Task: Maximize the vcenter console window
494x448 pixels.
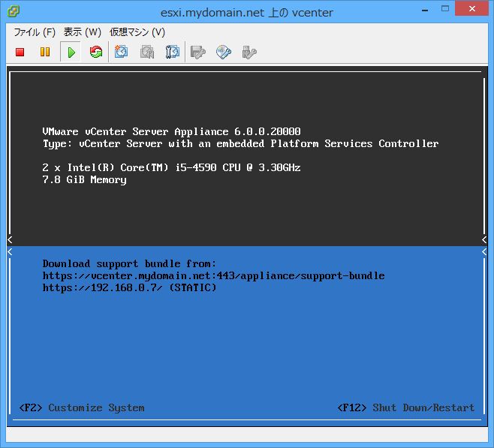Action: pos(445,9)
